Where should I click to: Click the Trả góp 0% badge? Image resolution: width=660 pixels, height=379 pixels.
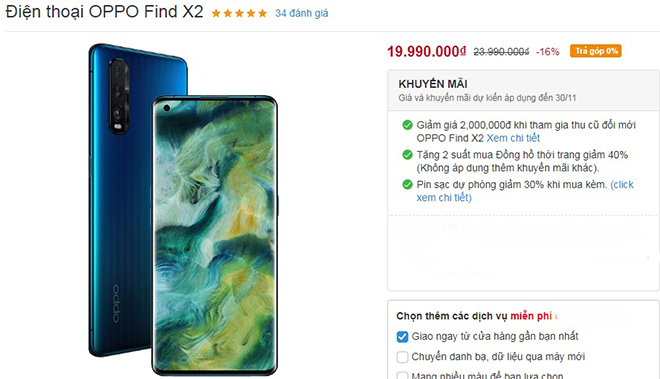coord(596,51)
